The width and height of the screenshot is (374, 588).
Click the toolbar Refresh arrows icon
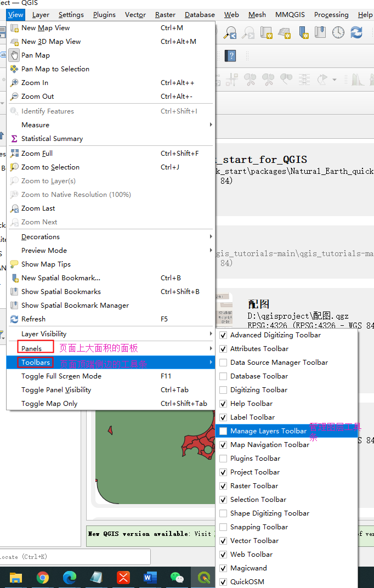coord(356,32)
